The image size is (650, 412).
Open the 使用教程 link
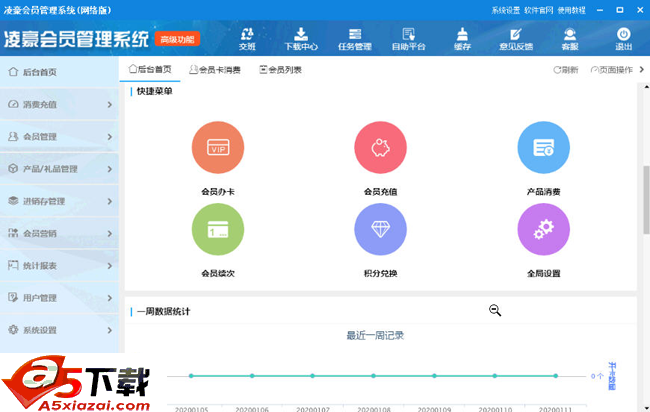[572, 10]
